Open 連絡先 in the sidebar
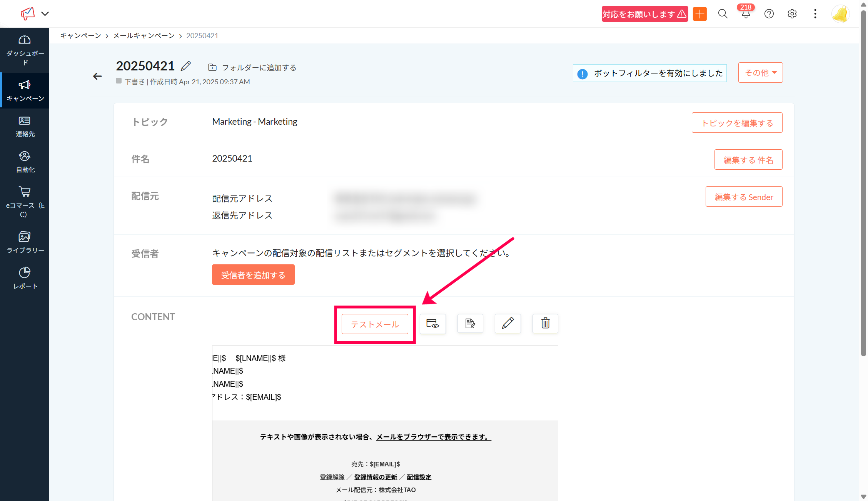Viewport: 868px width, 501px height. [25, 127]
